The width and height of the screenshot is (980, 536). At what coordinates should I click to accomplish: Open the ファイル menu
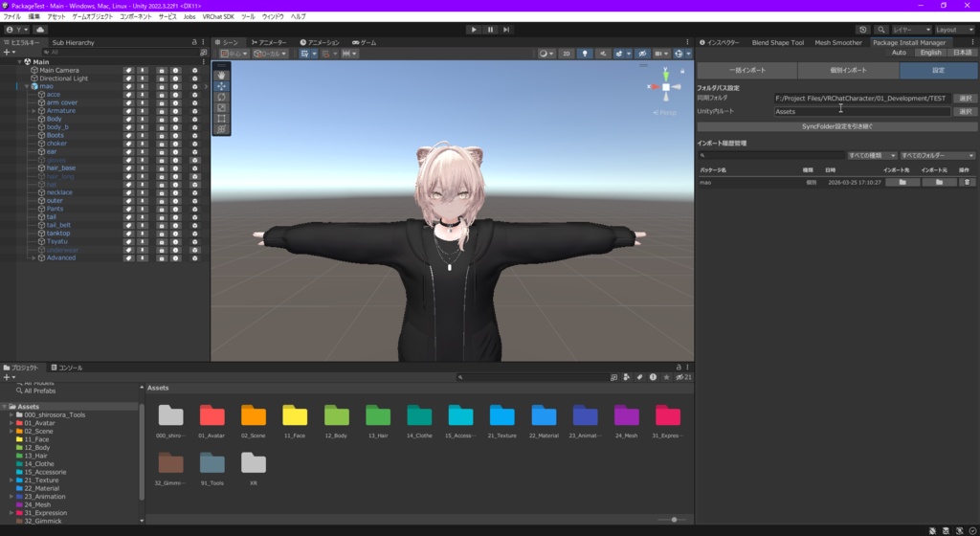[11, 17]
